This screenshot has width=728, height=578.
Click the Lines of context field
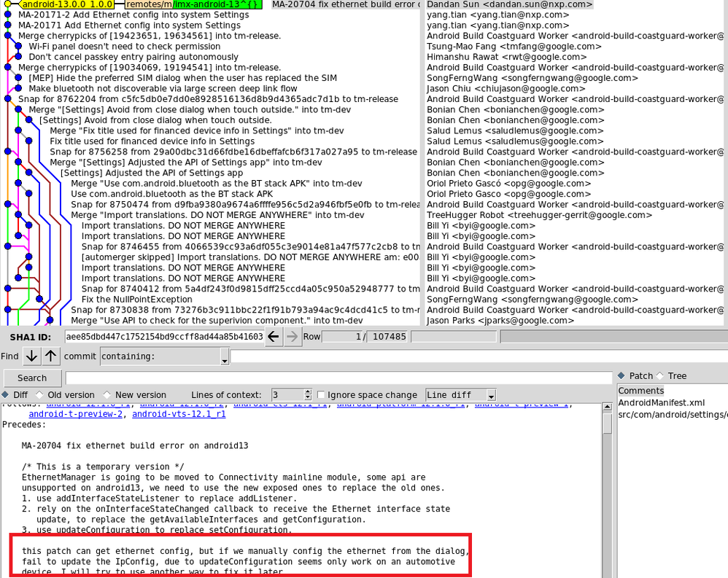click(x=288, y=395)
